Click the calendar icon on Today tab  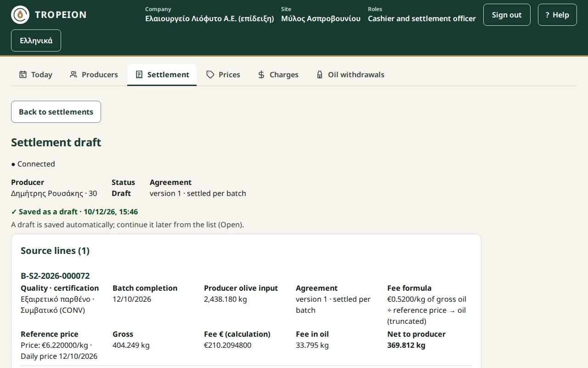tap(23, 75)
